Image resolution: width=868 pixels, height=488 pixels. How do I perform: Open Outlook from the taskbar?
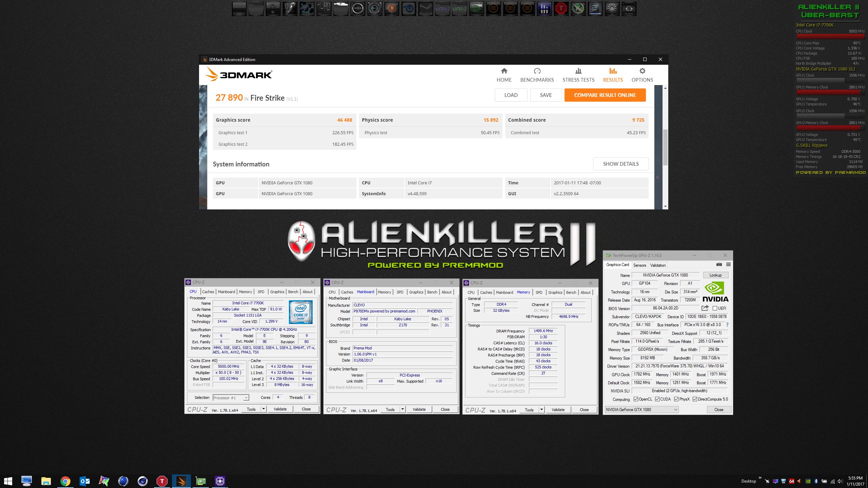[x=85, y=481]
